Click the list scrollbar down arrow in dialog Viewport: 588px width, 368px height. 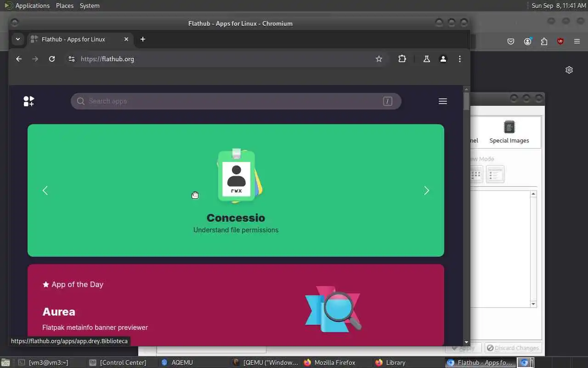coord(533,304)
